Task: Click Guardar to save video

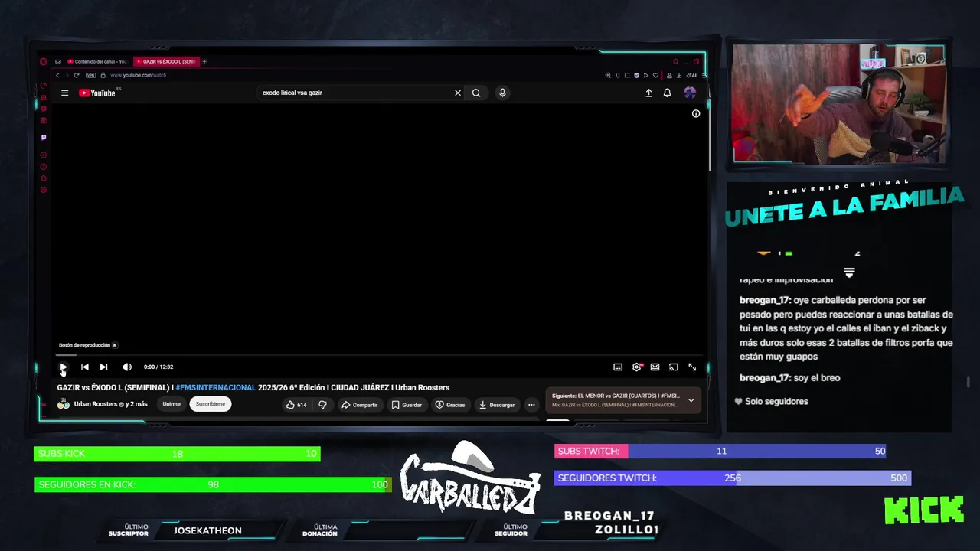Action: point(407,405)
